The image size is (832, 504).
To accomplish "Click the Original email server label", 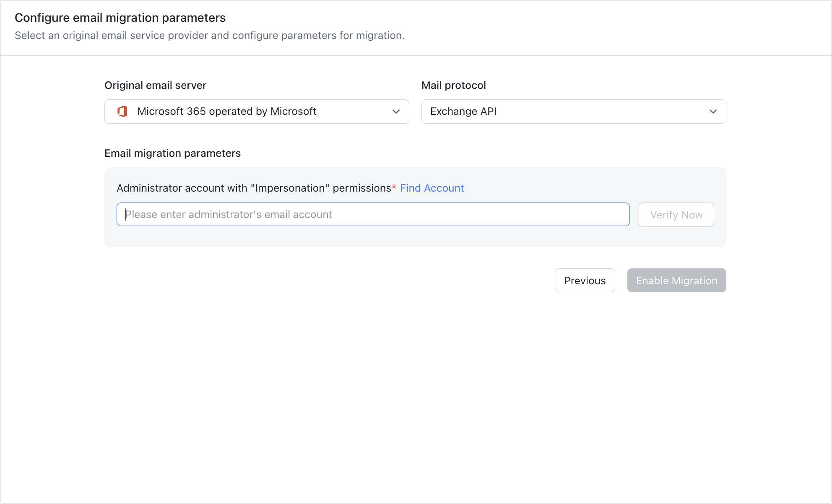I will (x=155, y=85).
